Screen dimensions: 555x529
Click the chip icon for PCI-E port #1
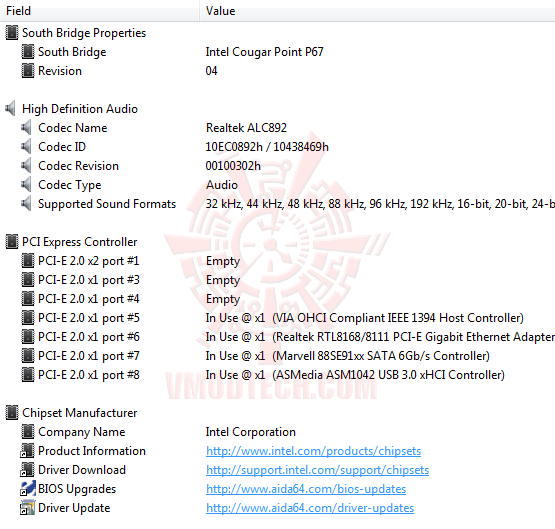(28, 261)
